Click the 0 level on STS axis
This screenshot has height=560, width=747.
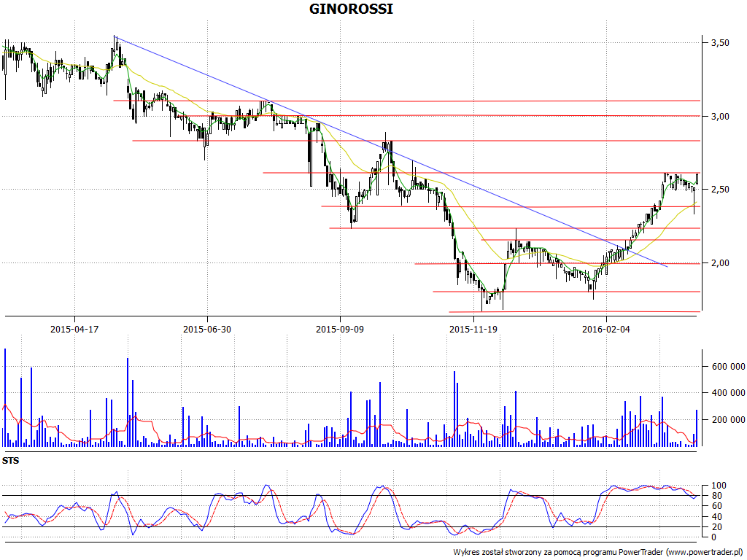click(x=713, y=537)
